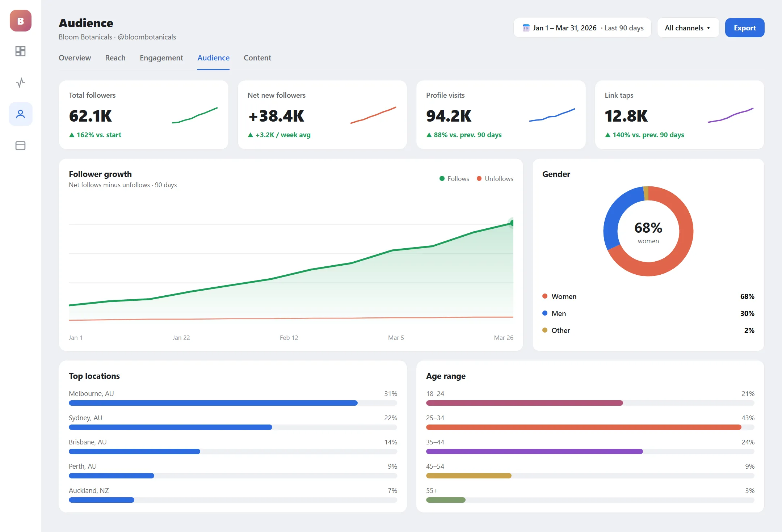Image resolution: width=782 pixels, height=532 pixels.
Task: Click the Export button
Action: pos(745,28)
